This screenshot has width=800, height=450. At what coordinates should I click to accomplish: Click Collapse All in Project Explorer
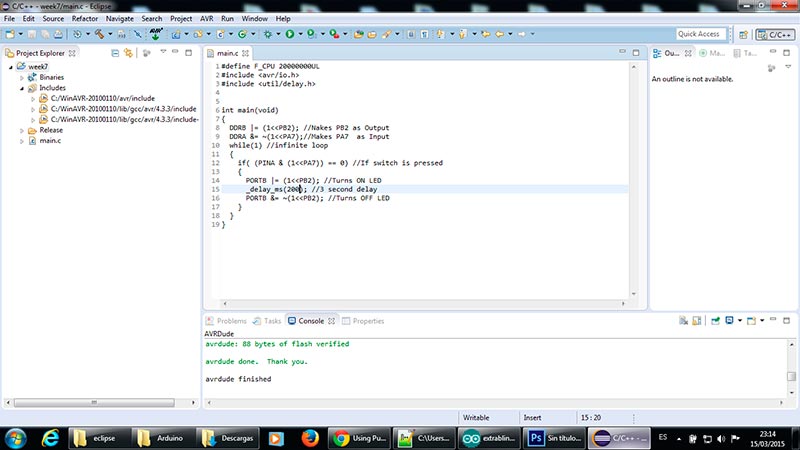(x=115, y=53)
